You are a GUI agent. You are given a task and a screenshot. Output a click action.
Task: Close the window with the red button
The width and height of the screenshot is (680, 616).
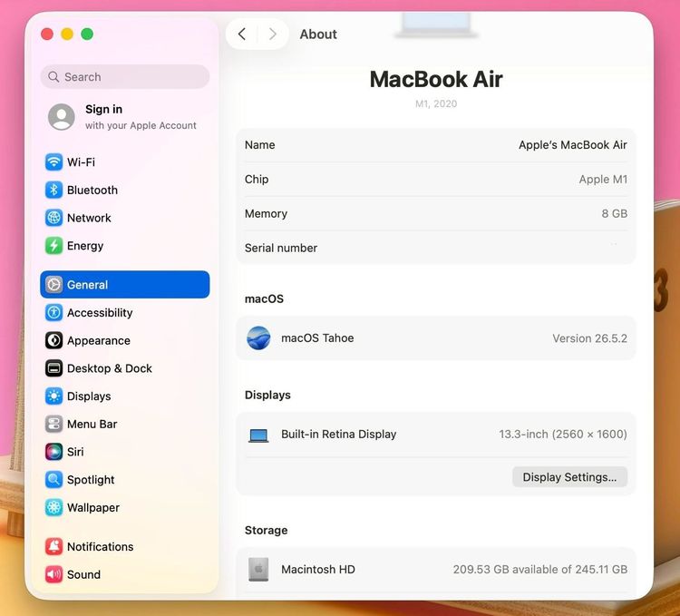[x=47, y=34]
